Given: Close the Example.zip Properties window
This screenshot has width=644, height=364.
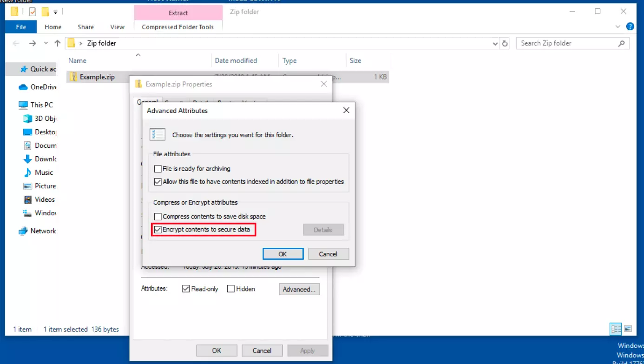Looking at the screenshot, I should pyautogui.click(x=324, y=84).
